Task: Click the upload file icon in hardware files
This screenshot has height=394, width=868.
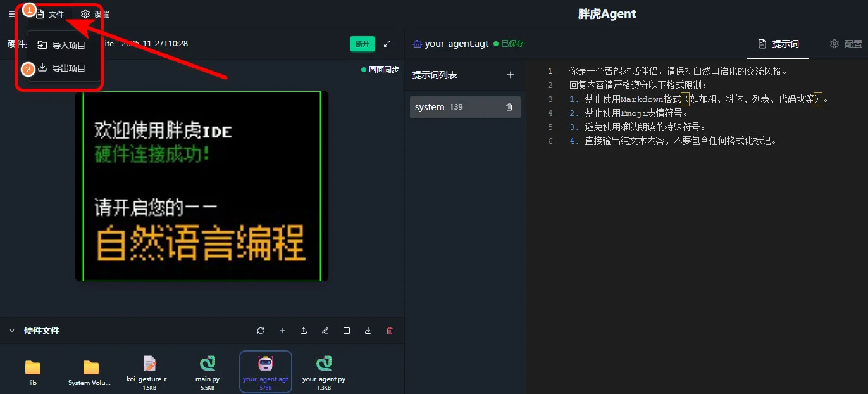Action: point(304,331)
